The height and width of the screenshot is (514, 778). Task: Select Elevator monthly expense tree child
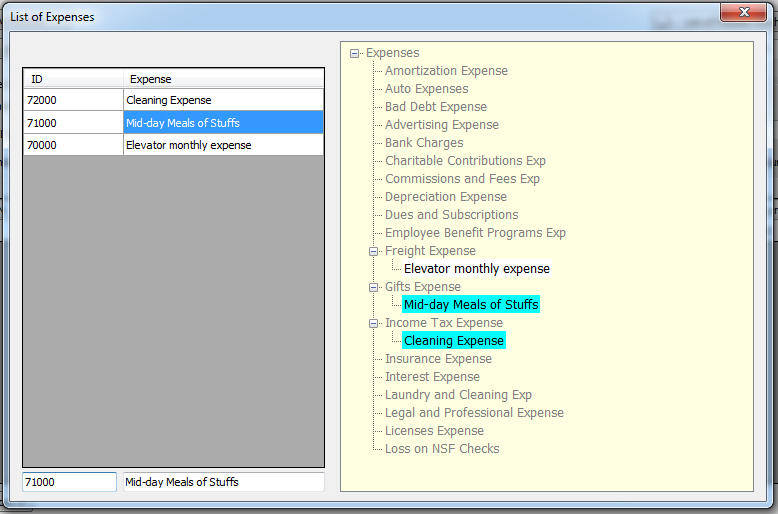tap(476, 269)
